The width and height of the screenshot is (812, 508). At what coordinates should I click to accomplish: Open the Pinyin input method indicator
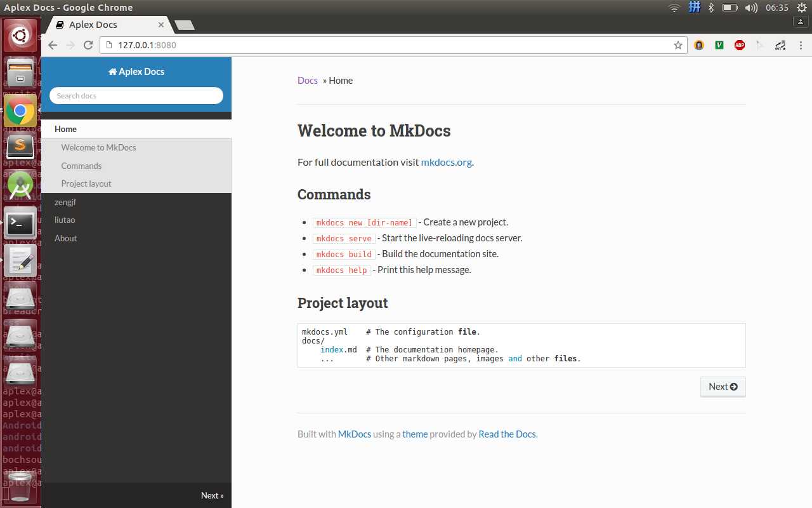pyautogui.click(x=695, y=8)
